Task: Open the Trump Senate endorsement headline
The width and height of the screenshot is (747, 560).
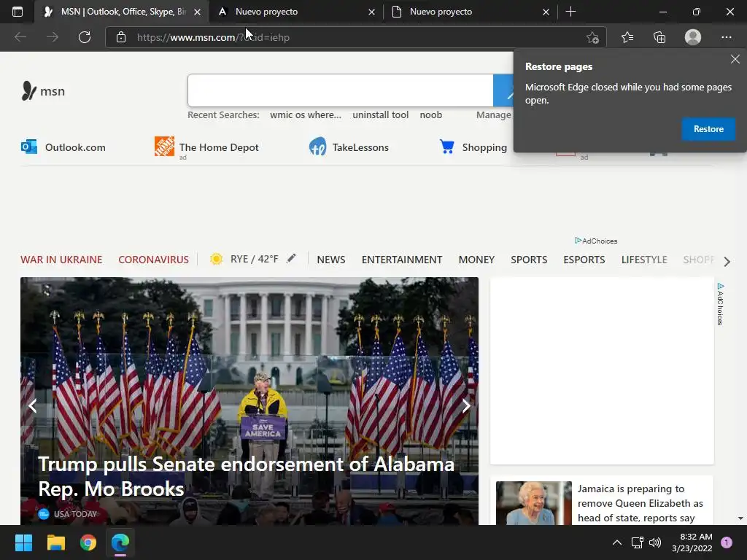Action: (x=246, y=476)
